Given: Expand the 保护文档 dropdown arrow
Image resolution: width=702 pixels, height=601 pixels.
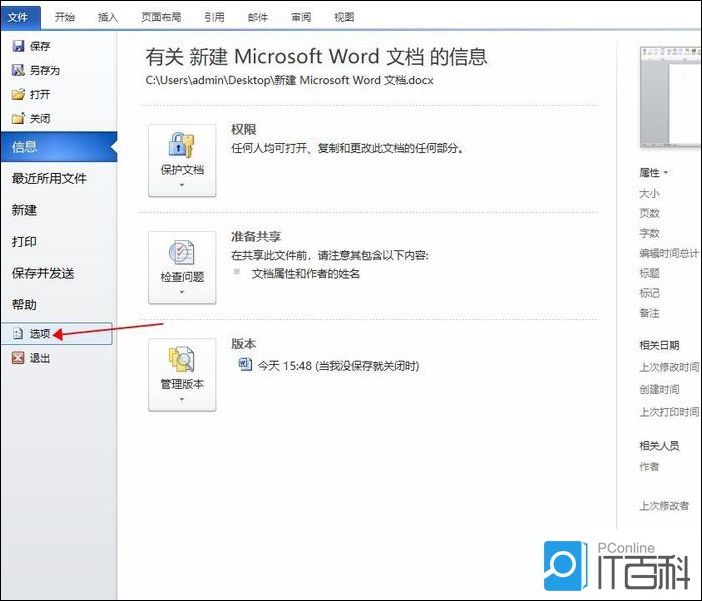Looking at the screenshot, I should click(182, 185).
